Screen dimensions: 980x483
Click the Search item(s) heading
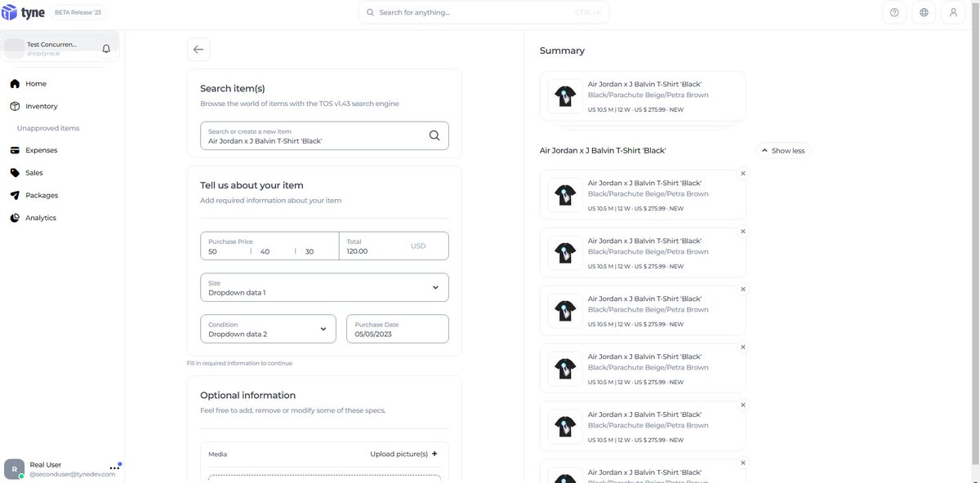click(x=233, y=88)
